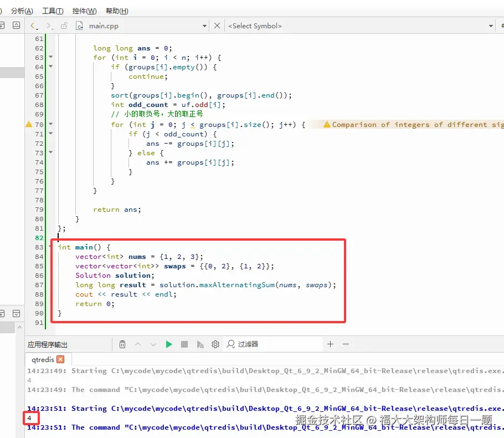Go to next output item arrow
Image resolution: width=504 pixels, height=438 pixels.
coord(153,344)
